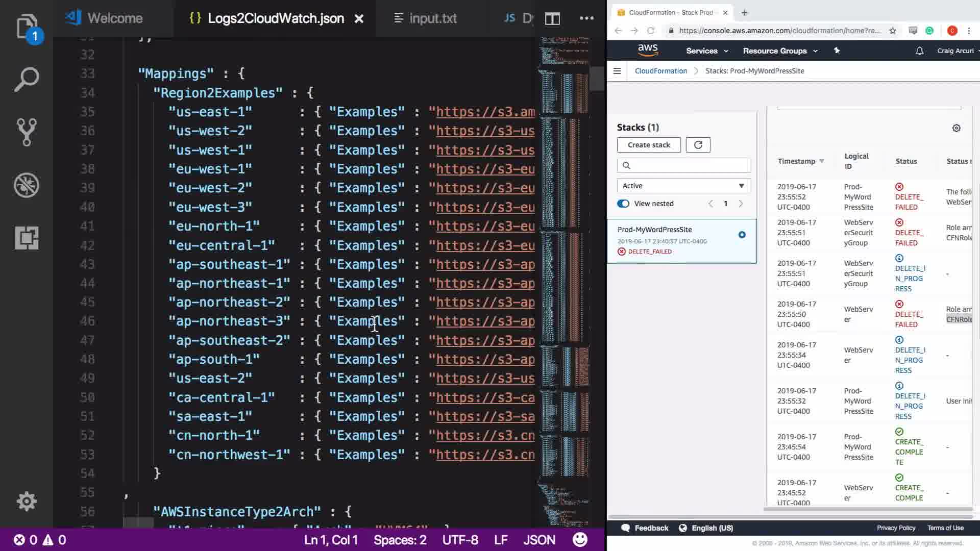This screenshot has width=980, height=551.
Task: Click the stack list refresh button
Action: [698, 145]
